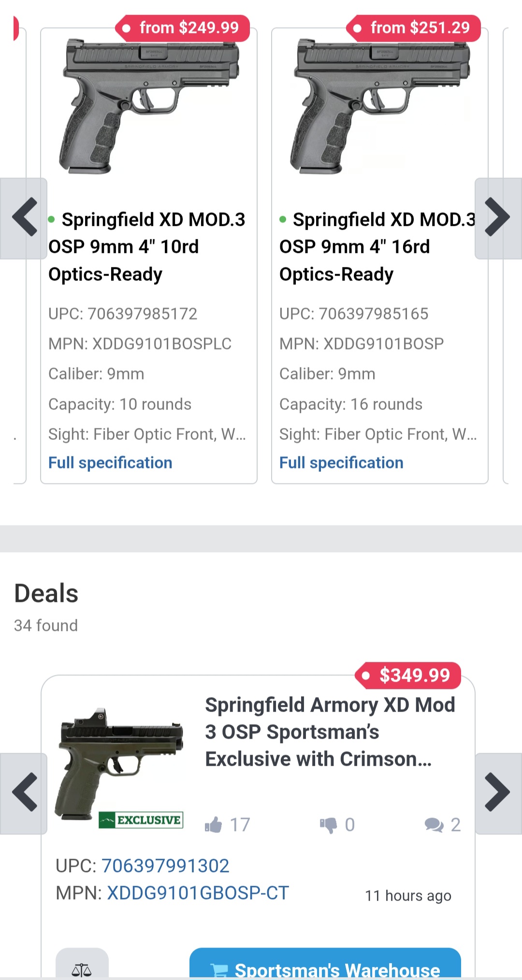Show the next deal in the Deals carousel
The height and width of the screenshot is (980, 522).
pyautogui.click(x=498, y=793)
